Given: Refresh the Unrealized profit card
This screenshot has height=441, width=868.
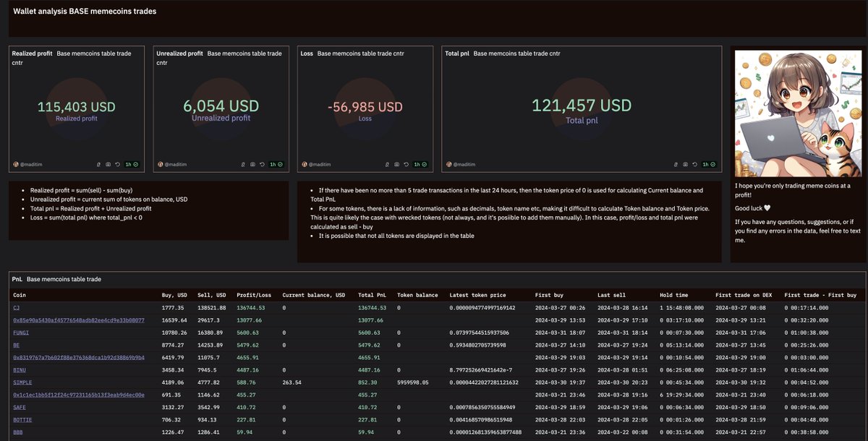Looking at the screenshot, I should (262, 164).
